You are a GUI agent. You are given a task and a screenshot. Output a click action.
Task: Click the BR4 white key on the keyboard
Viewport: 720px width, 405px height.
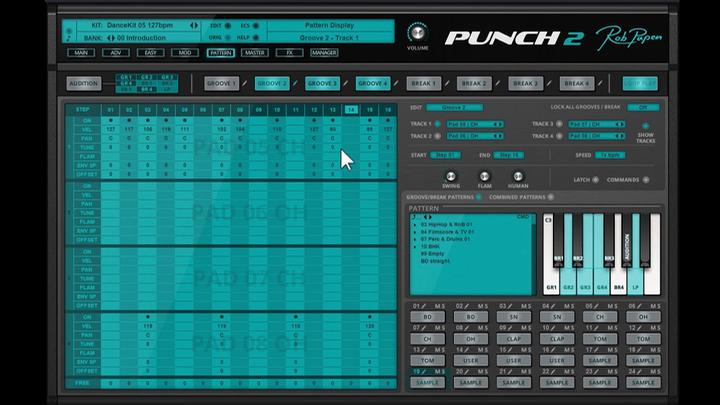619,280
